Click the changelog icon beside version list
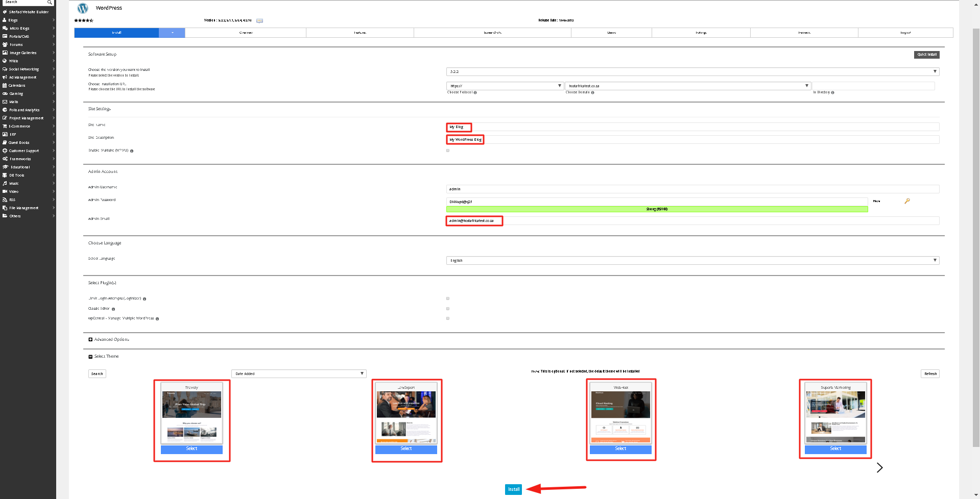 click(259, 20)
